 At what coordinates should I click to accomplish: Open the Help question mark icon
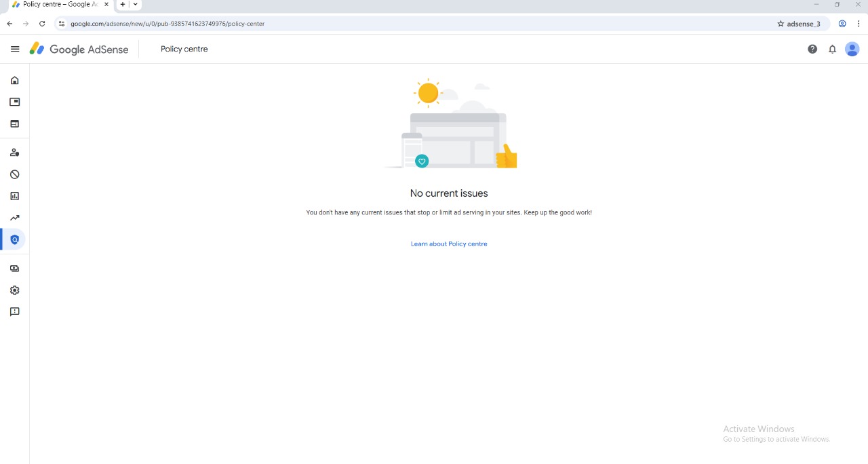812,49
